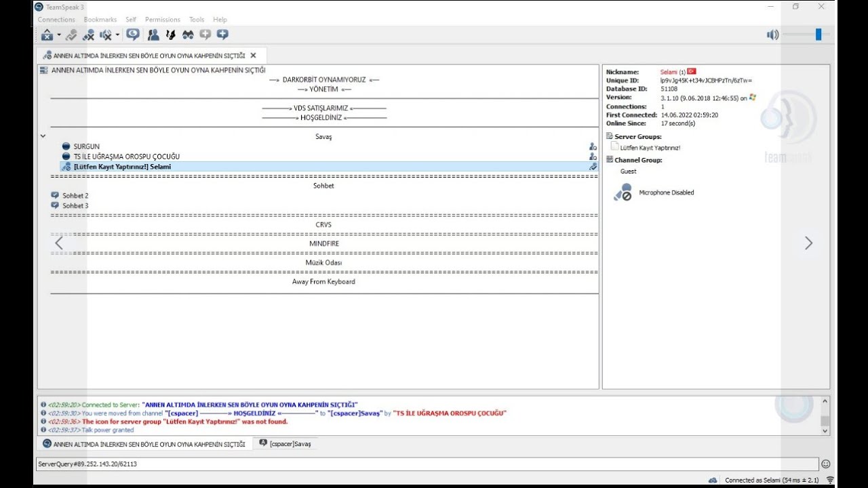The image size is (868, 488).
Task: Select the Away From Keyboard channel
Action: [x=323, y=281]
